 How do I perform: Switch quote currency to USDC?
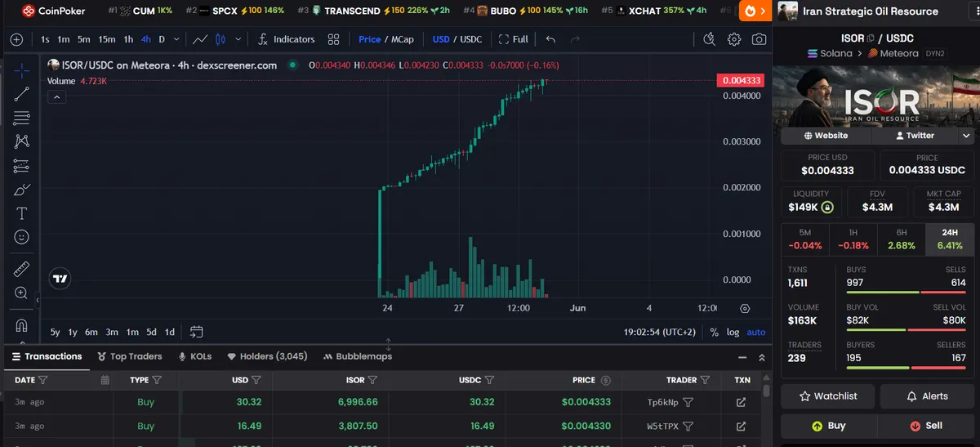click(x=471, y=39)
